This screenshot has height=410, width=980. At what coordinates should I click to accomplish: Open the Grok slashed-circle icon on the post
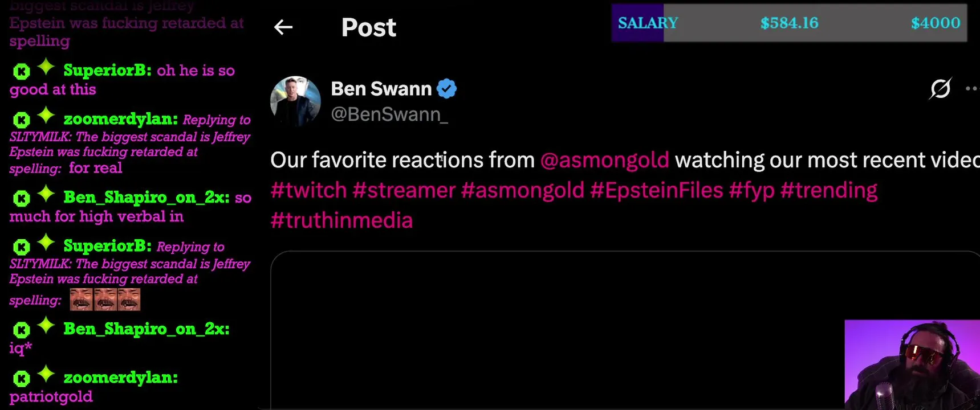(x=940, y=88)
